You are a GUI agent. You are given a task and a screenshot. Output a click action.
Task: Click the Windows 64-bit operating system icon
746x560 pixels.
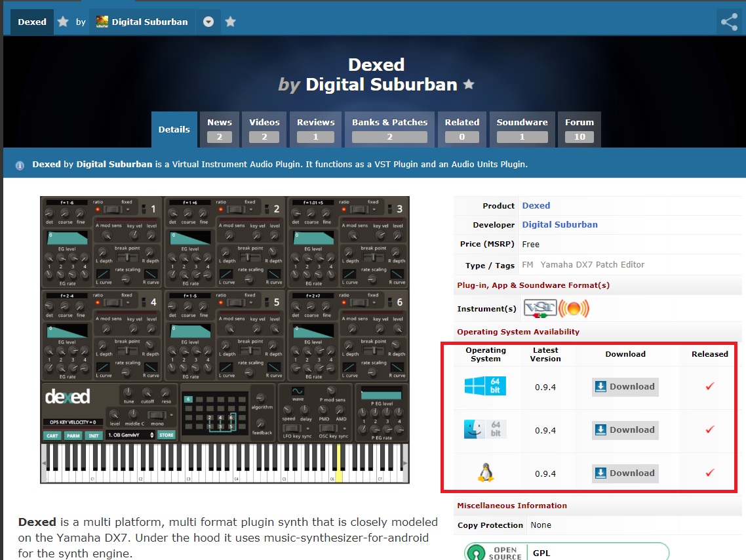coord(486,386)
